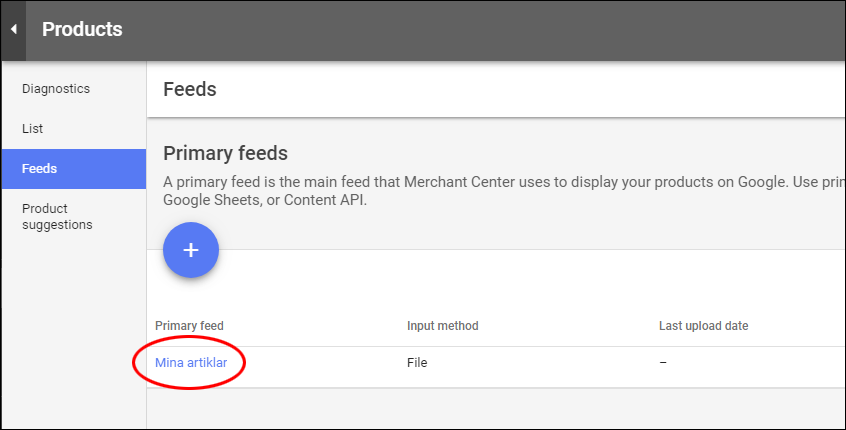Select List in the sidebar
The height and width of the screenshot is (430, 846).
[x=33, y=129]
